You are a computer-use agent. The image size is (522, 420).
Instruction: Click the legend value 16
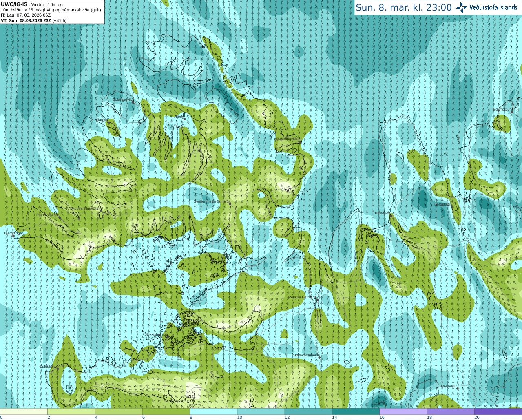tap(382, 417)
